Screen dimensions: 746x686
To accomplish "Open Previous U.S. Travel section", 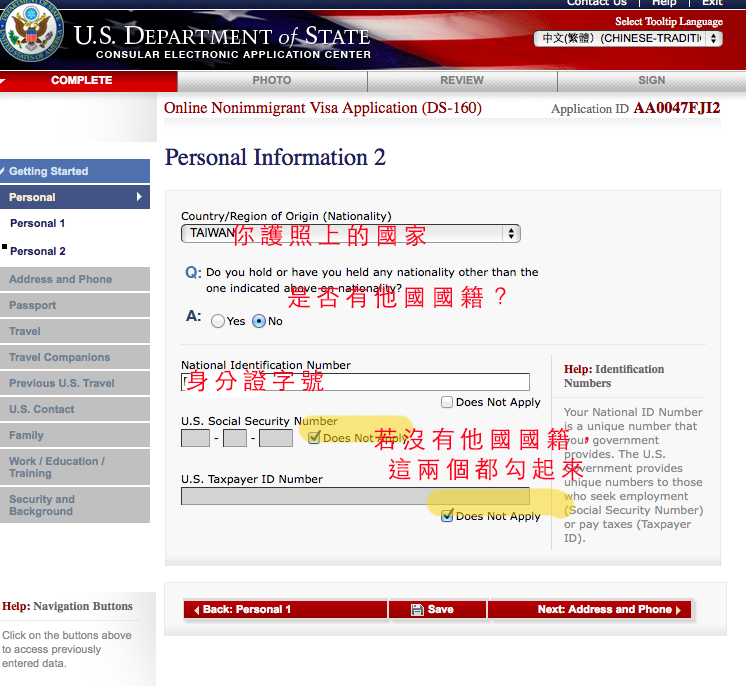I will pos(75,383).
